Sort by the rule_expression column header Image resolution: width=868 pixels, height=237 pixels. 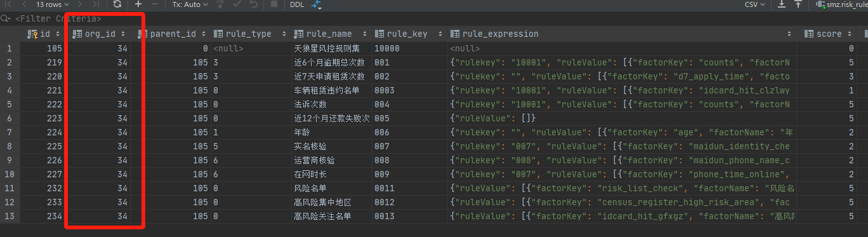coord(622,34)
